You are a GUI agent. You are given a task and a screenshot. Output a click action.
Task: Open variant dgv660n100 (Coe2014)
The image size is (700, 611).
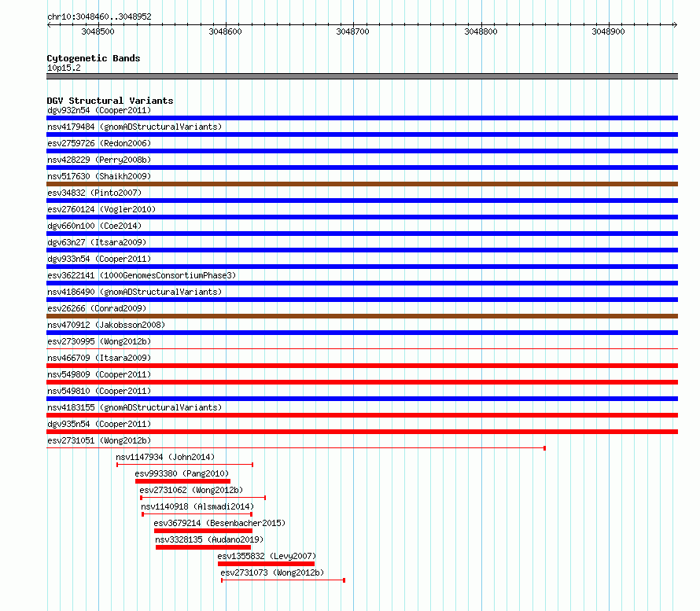coord(94,226)
